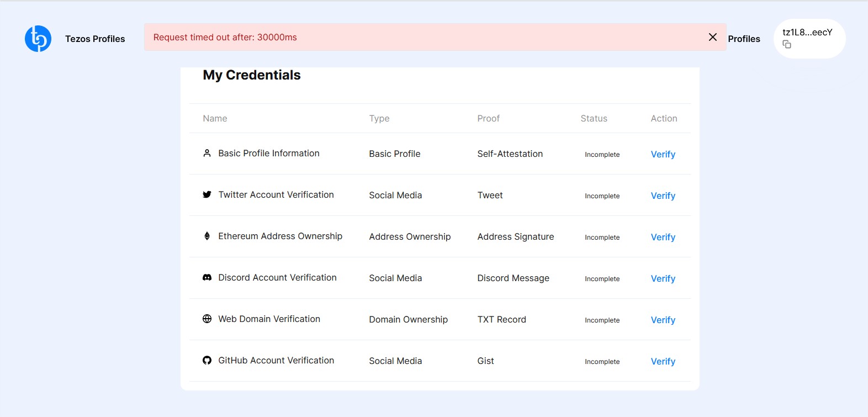Select the Status column header

tap(594, 118)
